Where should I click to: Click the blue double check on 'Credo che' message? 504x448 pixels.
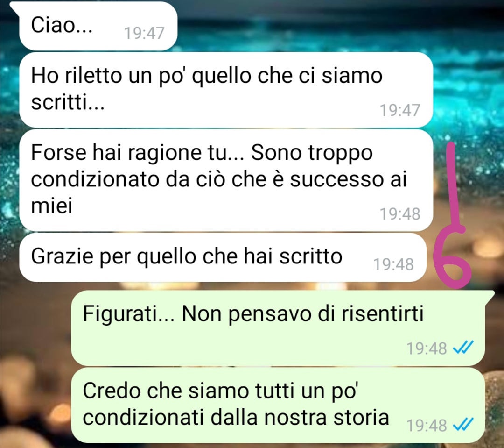pyautogui.click(x=462, y=425)
